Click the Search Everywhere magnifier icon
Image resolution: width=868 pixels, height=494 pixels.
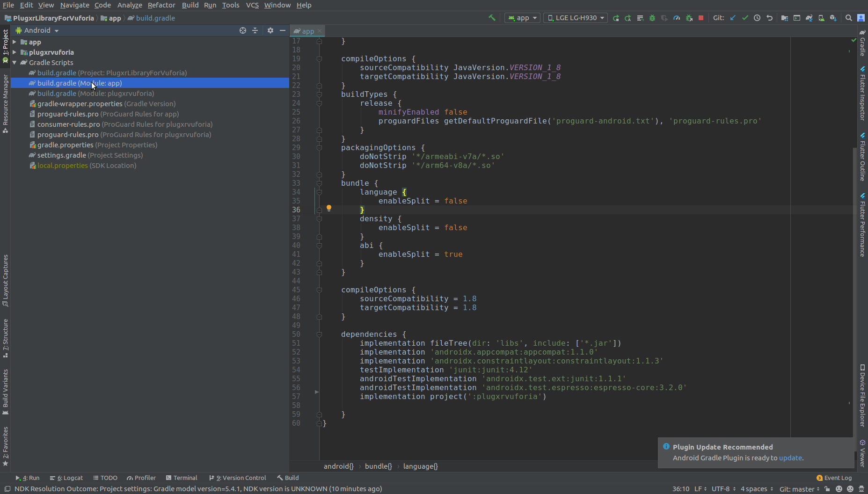click(849, 18)
